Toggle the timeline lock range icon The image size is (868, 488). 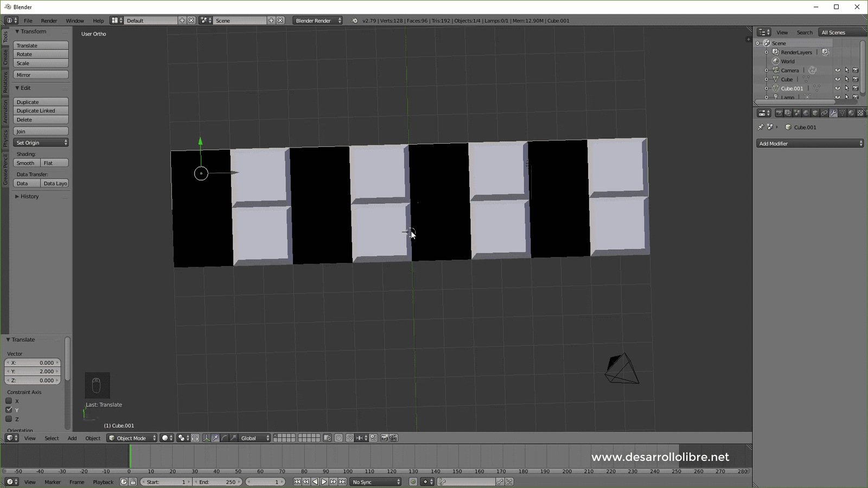(x=133, y=482)
